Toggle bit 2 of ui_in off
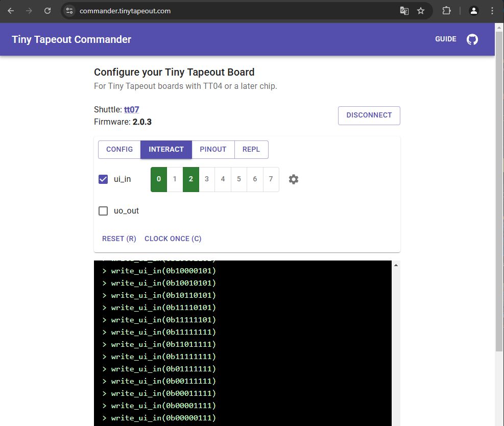This screenshot has width=504, height=426. [x=190, y=179]
